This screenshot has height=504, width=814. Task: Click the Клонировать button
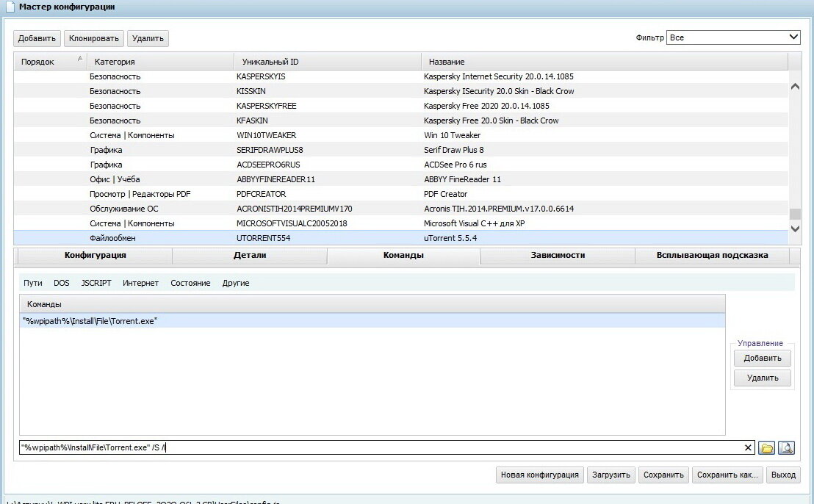[x=94, y=38]
